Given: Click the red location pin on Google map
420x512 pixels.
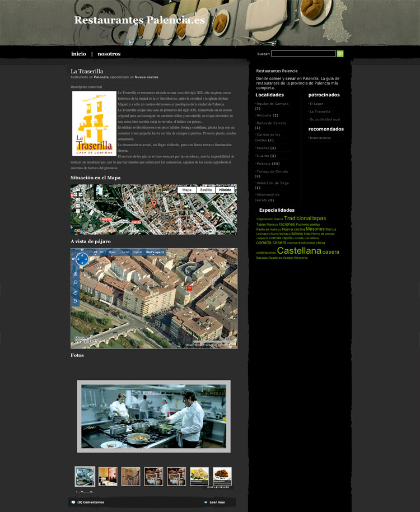Looking at the screenshot, I should point(154,204).
